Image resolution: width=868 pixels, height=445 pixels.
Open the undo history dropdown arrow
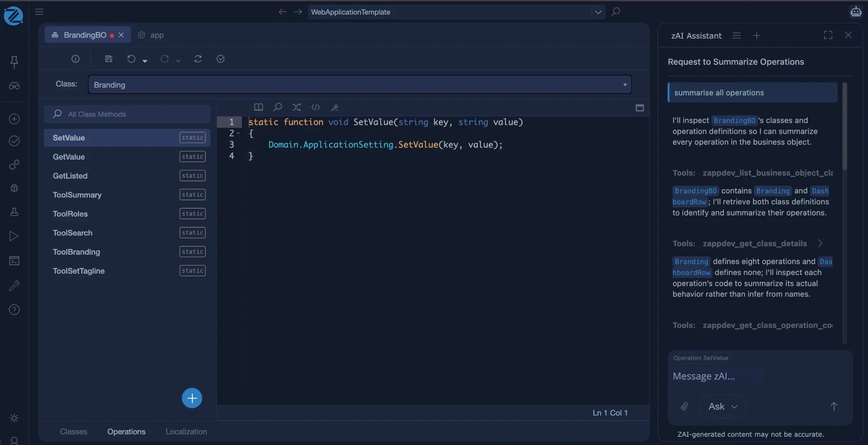click(145, 61)
